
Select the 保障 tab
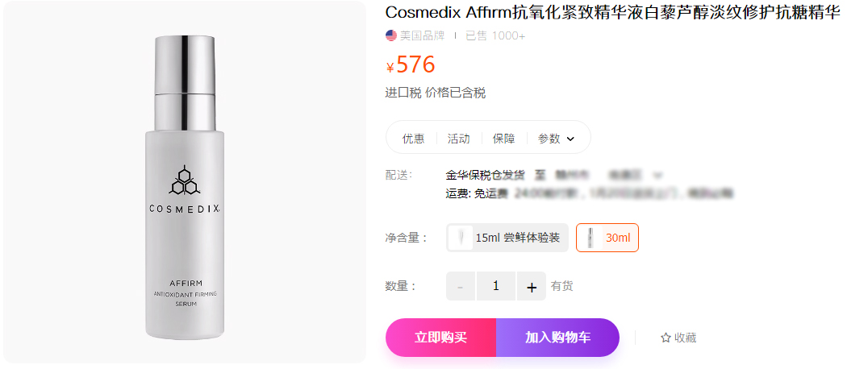click(x=503, y=139)
